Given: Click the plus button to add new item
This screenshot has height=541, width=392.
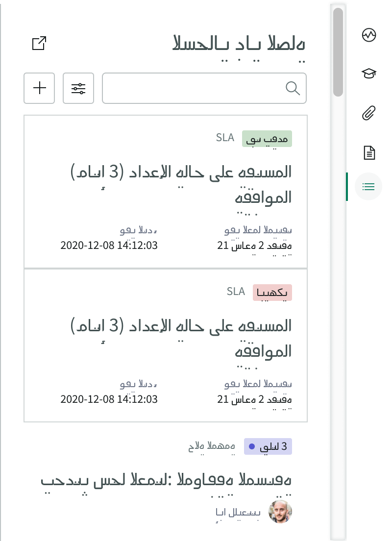Looking at the screenshot, I should [39, 88].
